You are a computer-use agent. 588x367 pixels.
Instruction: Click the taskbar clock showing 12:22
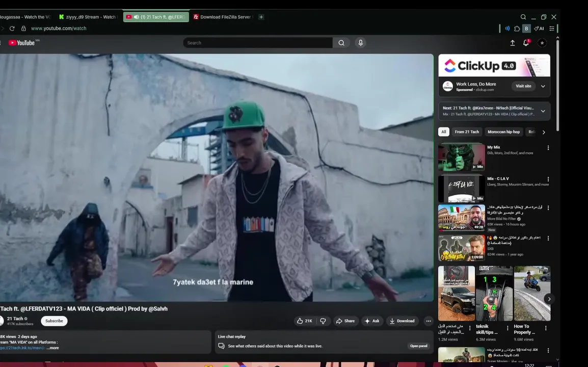(x=529, y=365)
